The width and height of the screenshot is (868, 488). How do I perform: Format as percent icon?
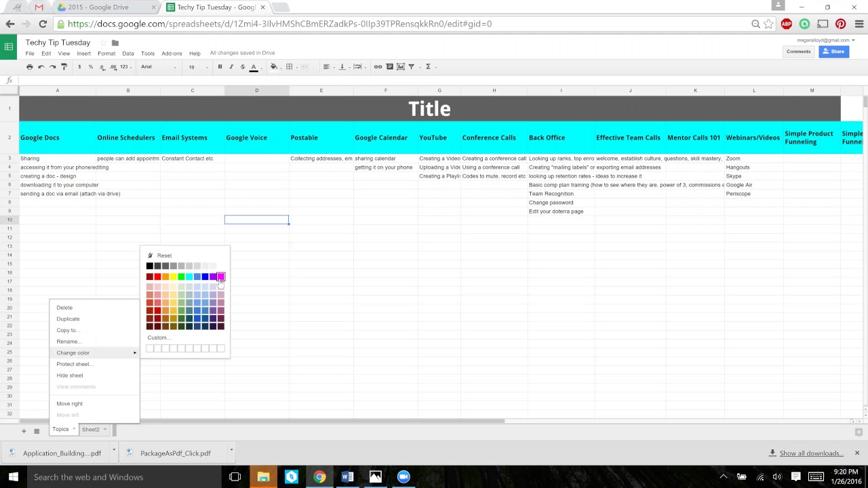(90, 66)
